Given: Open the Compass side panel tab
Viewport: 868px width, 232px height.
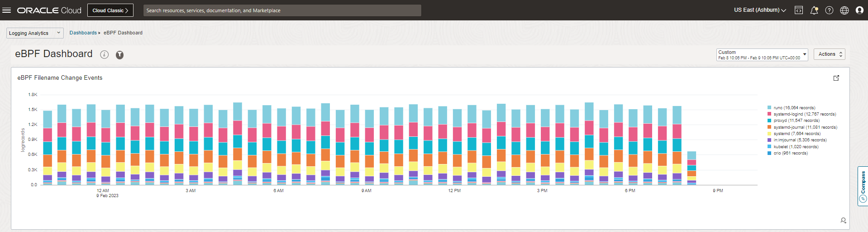Looking at the screenshot, I should tap(863, 186).
